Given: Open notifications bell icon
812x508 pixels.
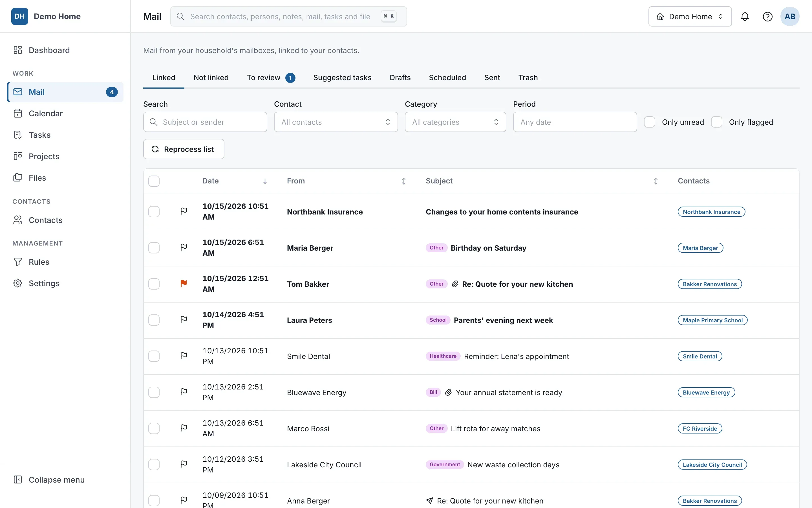Looking at the screenshot, I should click(x=745, y=16).
